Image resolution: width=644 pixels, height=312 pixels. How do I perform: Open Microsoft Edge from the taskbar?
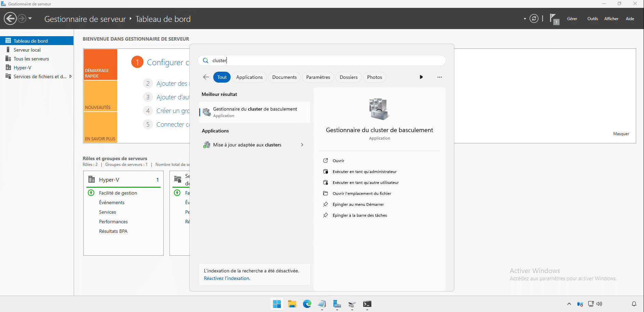click(307, 304)
